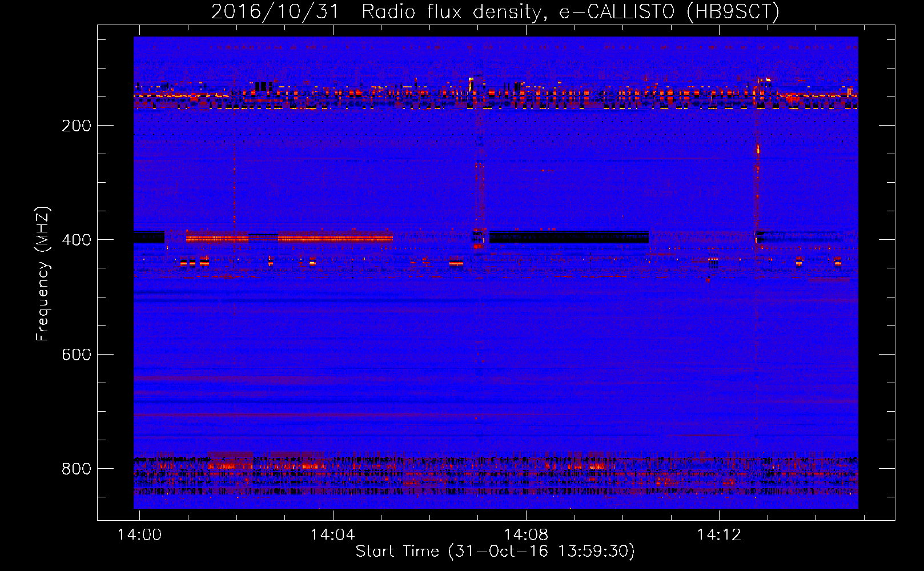The image size is (924, 571).
Task: Click the 14:04 time tick label
Action: point(332,535)
